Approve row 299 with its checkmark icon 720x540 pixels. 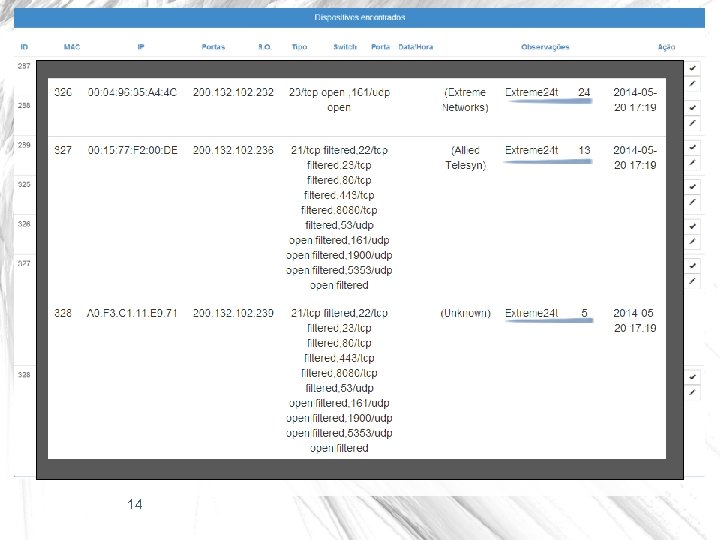(x=692, y=147)
